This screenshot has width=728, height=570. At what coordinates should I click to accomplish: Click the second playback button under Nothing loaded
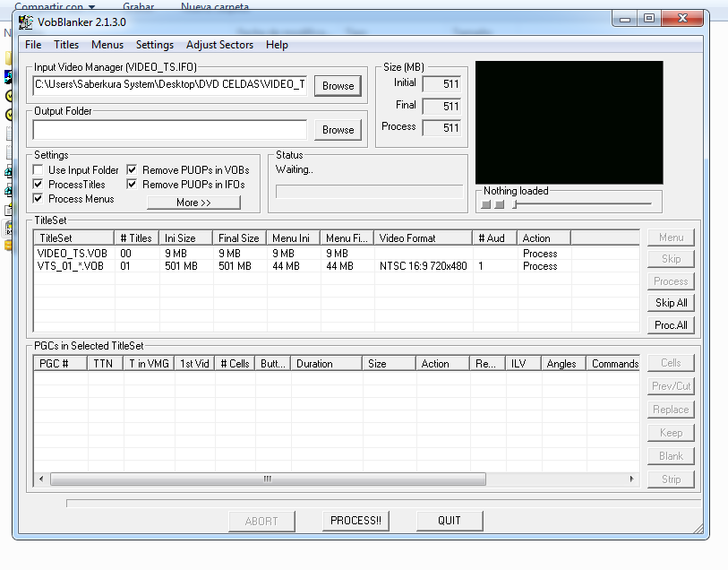(x=500, y=204)
